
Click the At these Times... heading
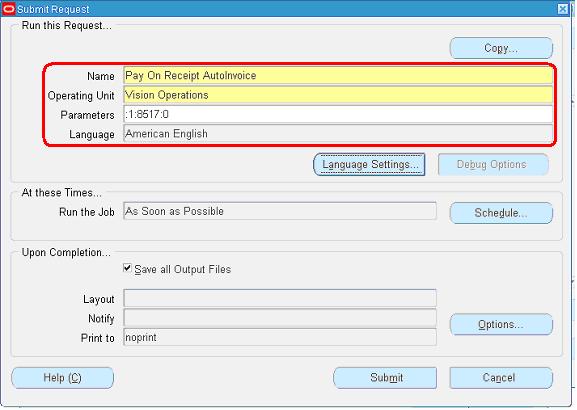coord(62,192)
